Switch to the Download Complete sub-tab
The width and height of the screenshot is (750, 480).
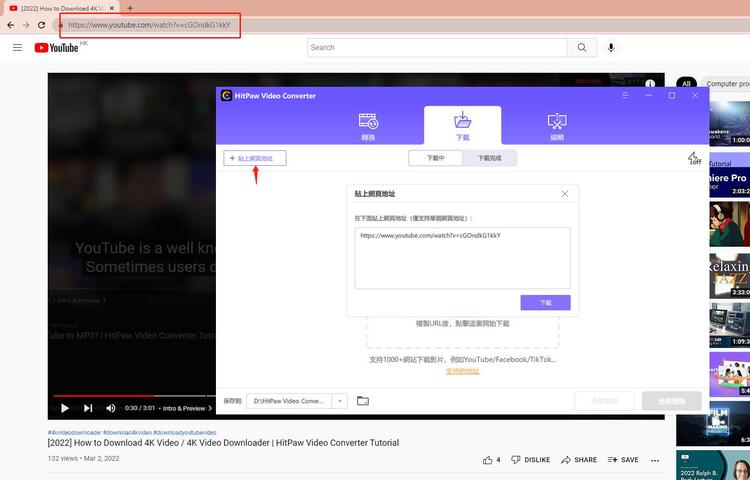point(489,158)
